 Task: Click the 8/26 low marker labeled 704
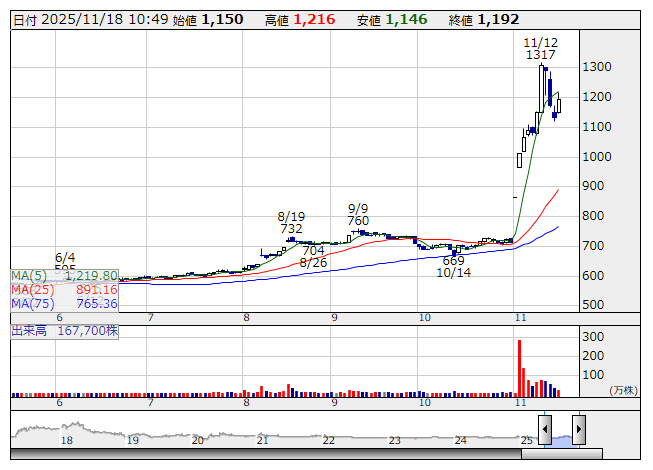[313, 257]
